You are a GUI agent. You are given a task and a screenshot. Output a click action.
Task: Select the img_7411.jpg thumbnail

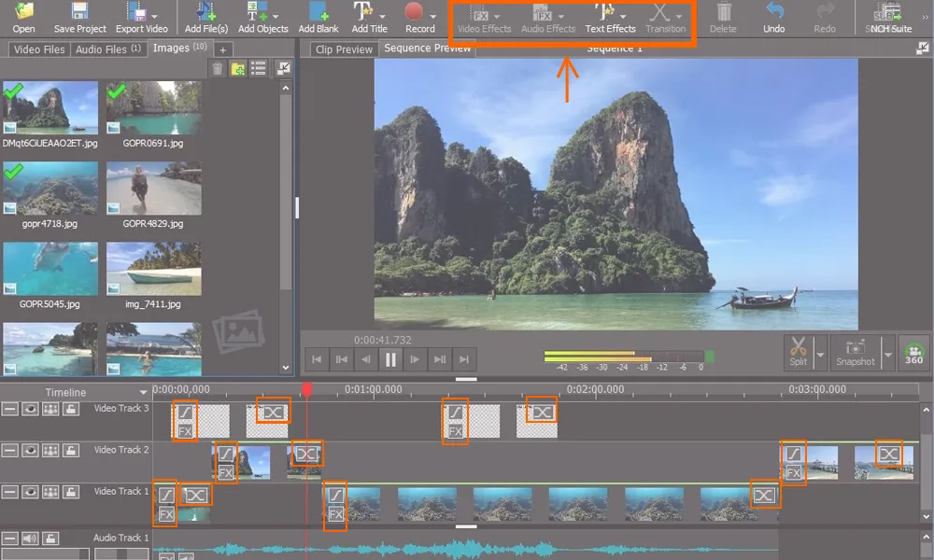154,269
